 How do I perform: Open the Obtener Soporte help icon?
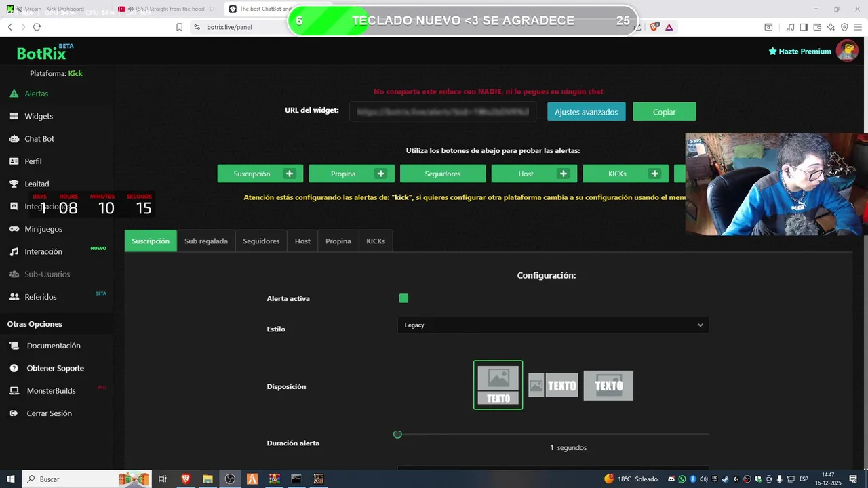pos(14,368)
